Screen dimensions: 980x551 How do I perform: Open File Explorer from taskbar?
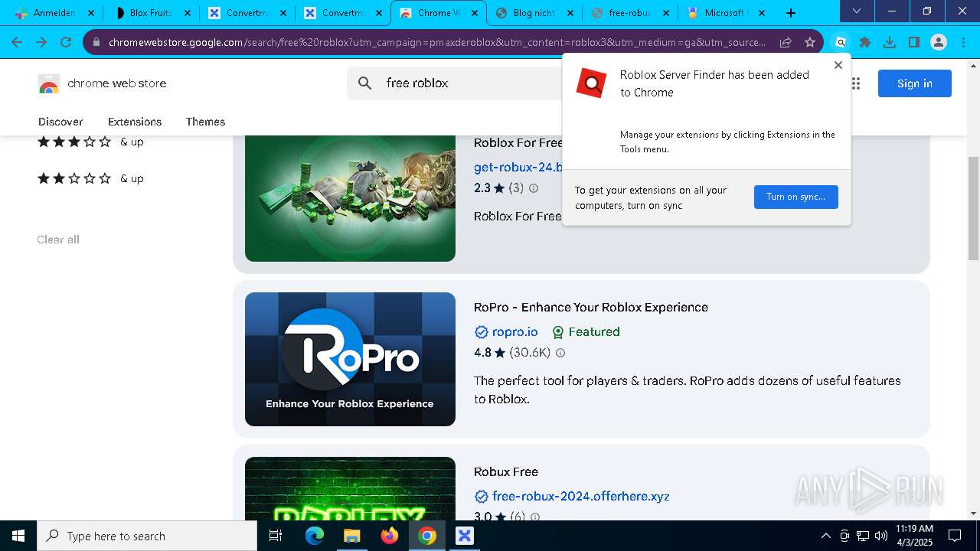pyautogui.click(x=351, y=536)
